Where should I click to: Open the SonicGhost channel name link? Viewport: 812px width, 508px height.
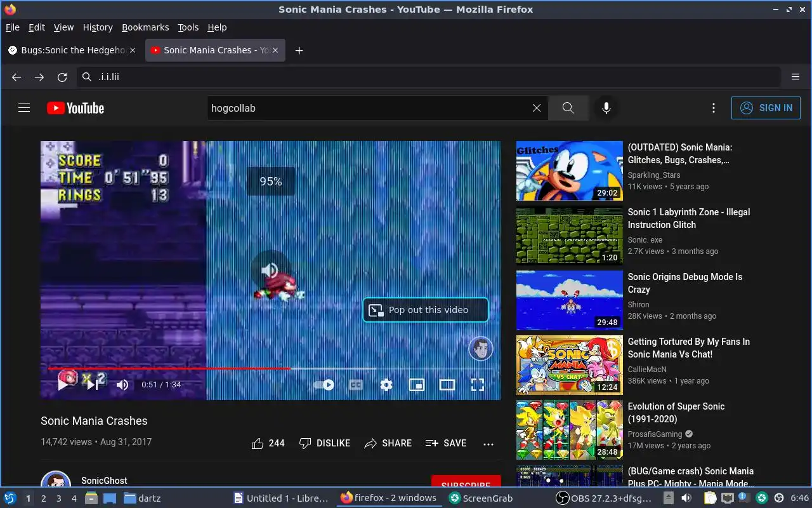point(104,481)
